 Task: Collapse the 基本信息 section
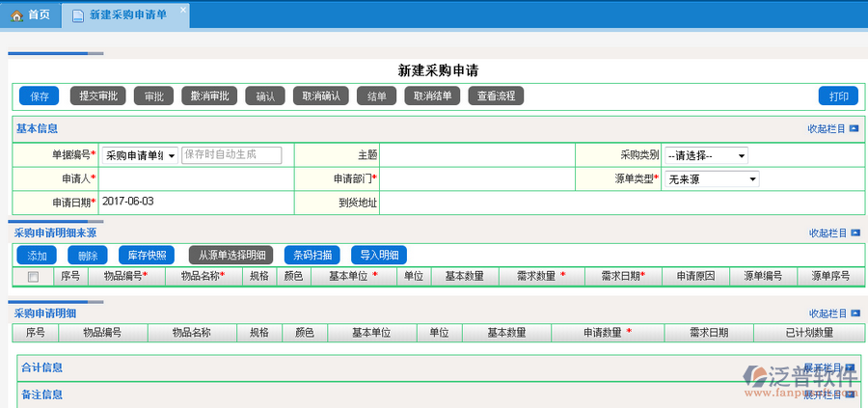click(x=832, y=128)
